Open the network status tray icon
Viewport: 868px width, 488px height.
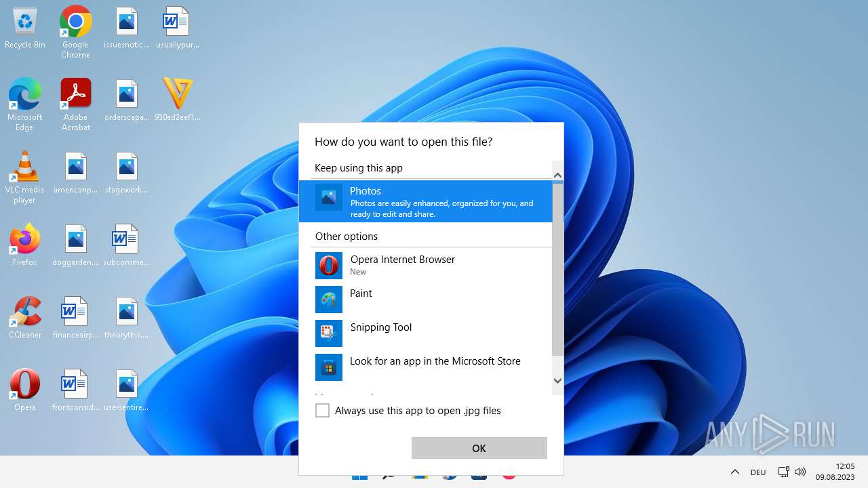tap(783, 472)
